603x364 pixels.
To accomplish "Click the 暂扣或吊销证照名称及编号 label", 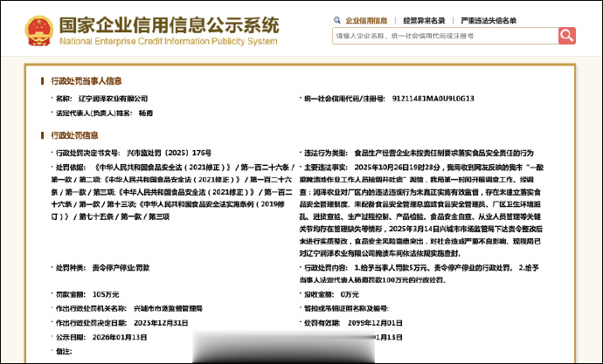I will [346, 308].
